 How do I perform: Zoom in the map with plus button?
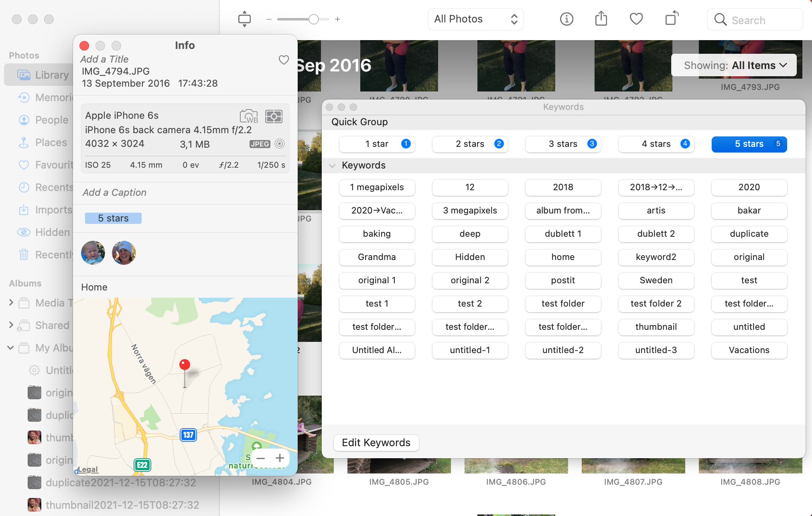280,458
